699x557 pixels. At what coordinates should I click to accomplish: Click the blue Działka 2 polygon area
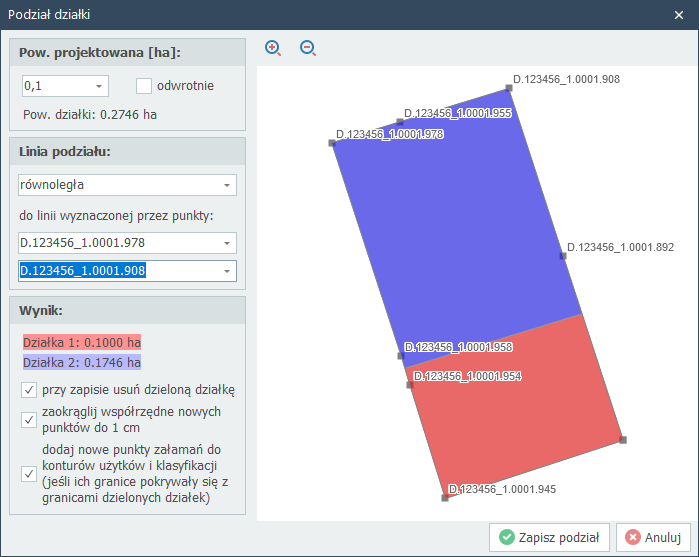click(x=460, y=230)
